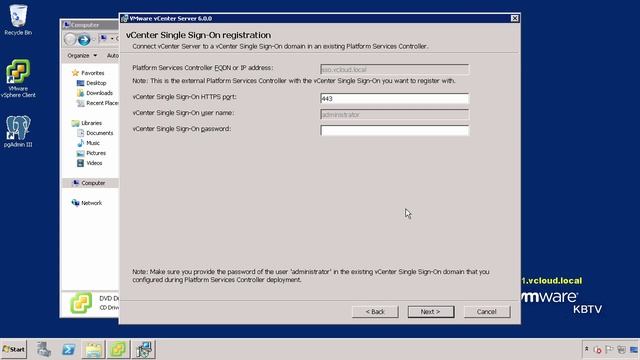Click the Start button on taskbar
Viewport: 640px width, 360px height.
coord(13,349)
